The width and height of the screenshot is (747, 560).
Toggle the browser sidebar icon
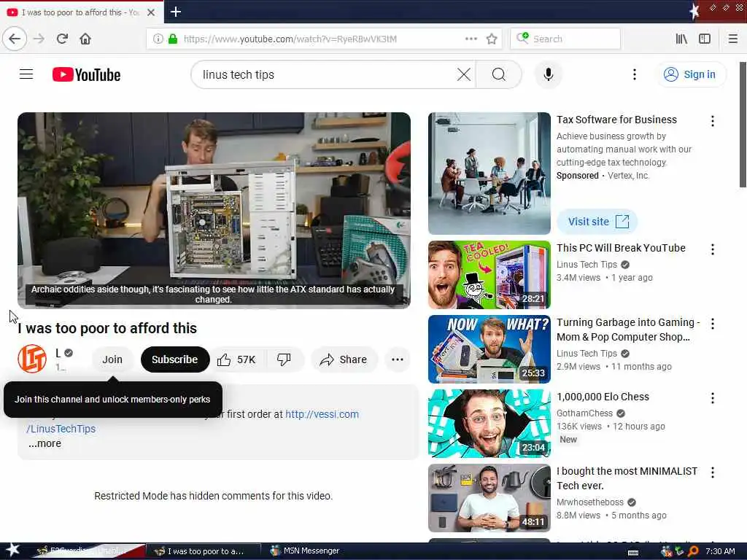(x=705, y=39)
